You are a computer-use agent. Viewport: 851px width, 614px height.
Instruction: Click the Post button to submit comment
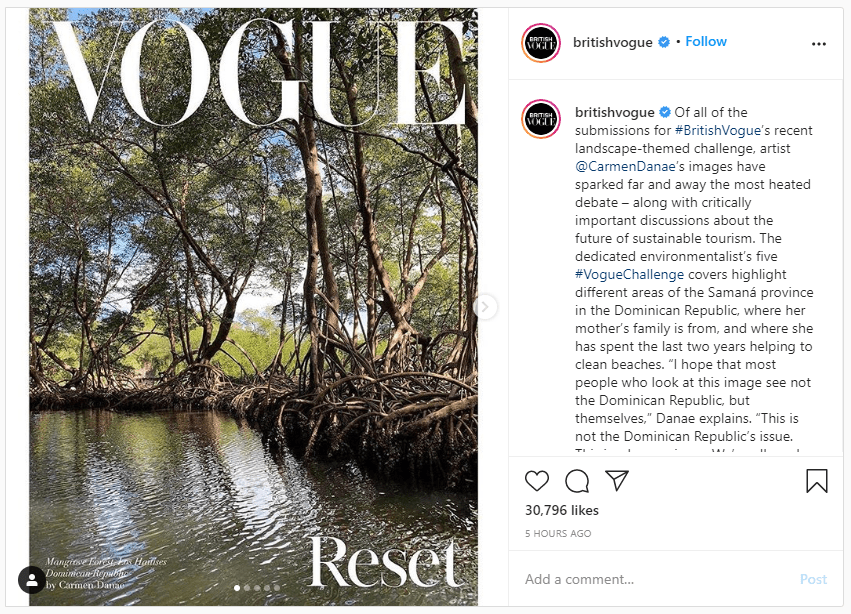tap(813, 578)
